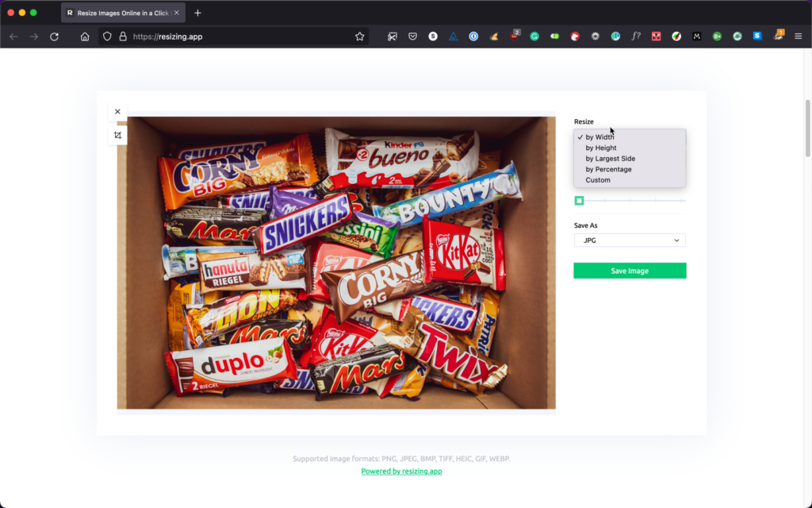Open the Pocket save icon in toolbar
812x508 pixels.
(x=412, y=37)
